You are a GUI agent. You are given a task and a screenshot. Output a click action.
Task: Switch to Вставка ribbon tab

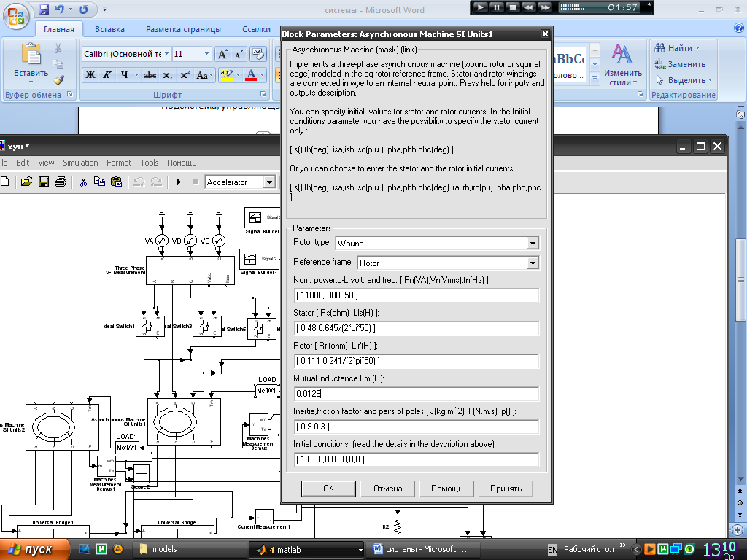(x=109, y=29)
